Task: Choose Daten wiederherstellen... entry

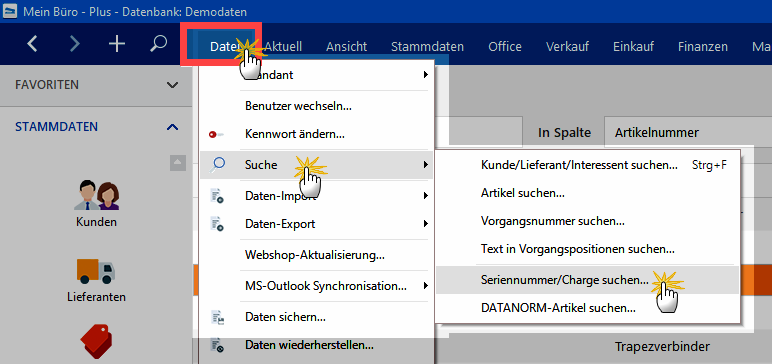Action: tap(317, 345)
